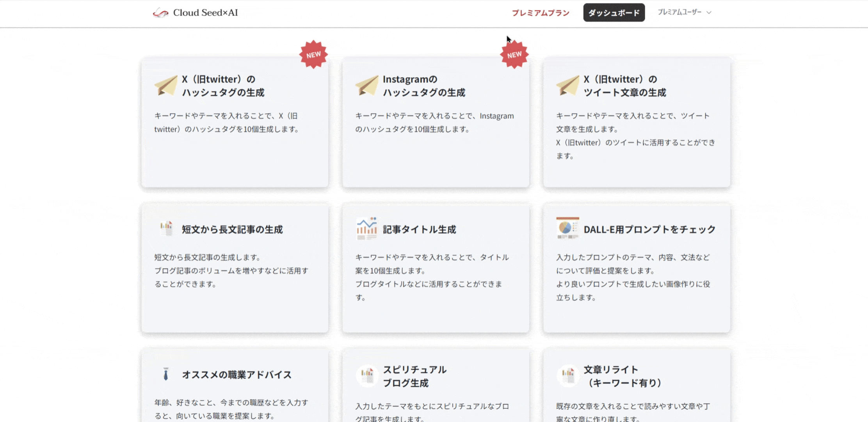Click pie chart icon on DALL-E prompt card
The image size is (868, 422).
(567, 228)
